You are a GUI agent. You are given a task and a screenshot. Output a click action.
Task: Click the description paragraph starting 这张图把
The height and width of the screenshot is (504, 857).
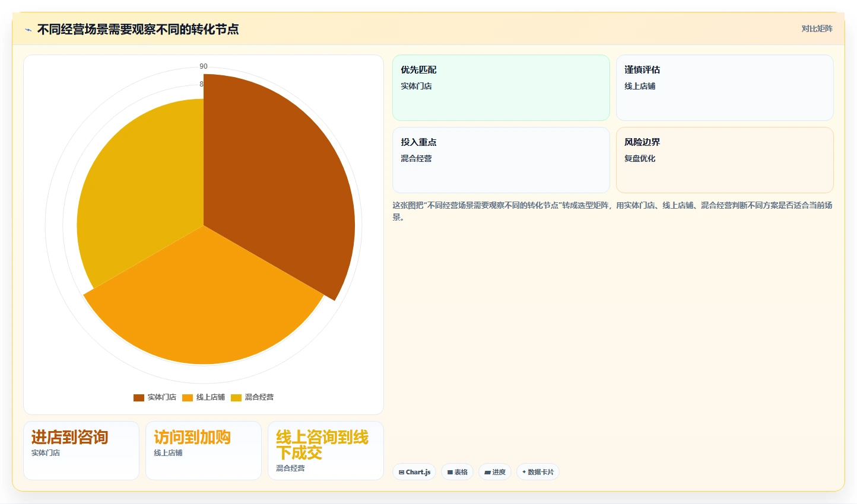612,211
